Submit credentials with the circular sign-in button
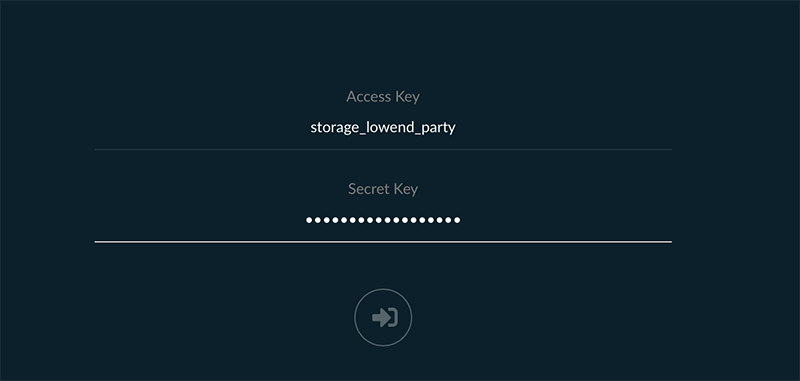This screenshot has height=381, width=800. pyautogui.click(x=383, y=318)
